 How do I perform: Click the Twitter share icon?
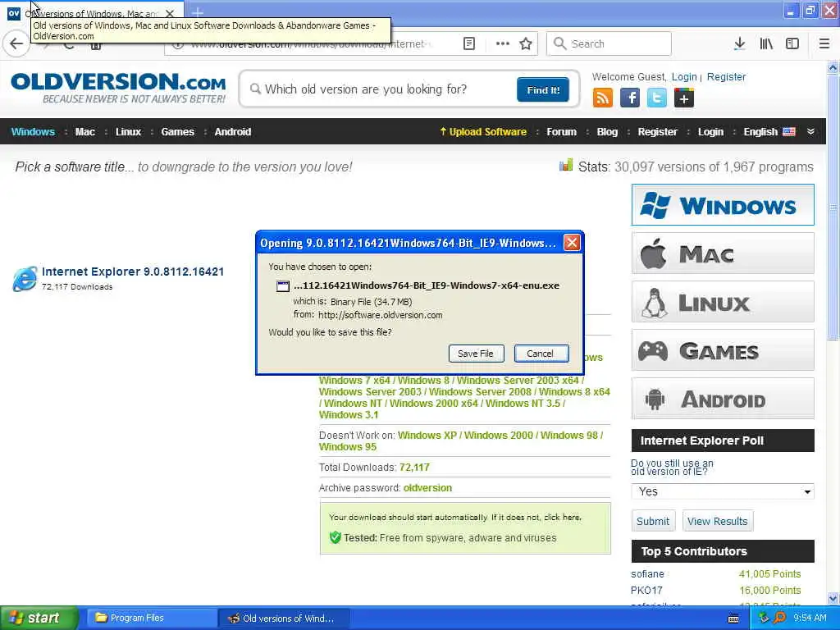pos(657,98)
